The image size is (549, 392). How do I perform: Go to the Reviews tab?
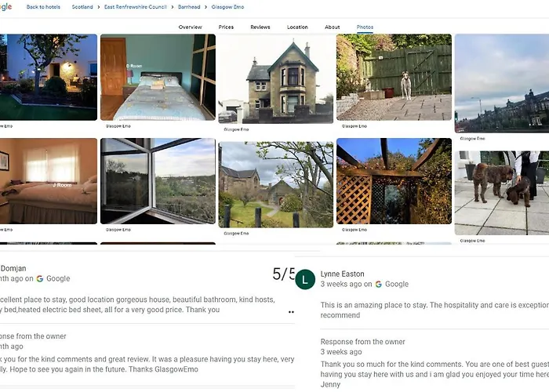point(260,27)
